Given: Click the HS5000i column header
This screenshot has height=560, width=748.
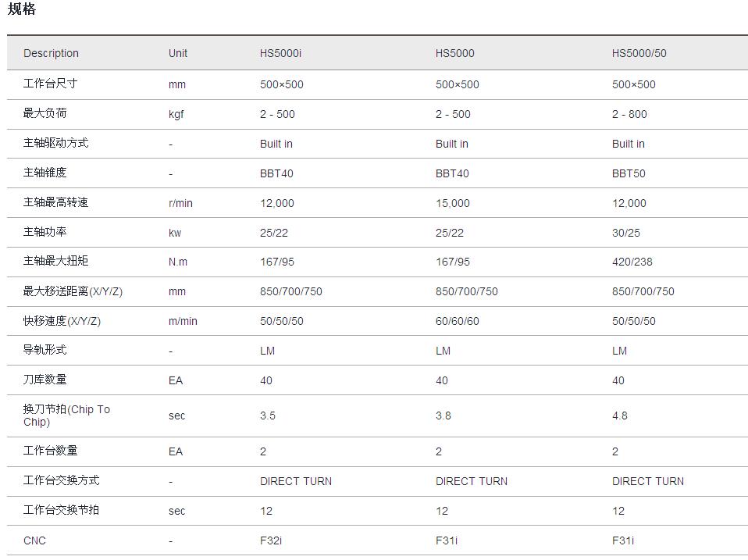Looking at the screenshot, I should click(x=280, y=53).
